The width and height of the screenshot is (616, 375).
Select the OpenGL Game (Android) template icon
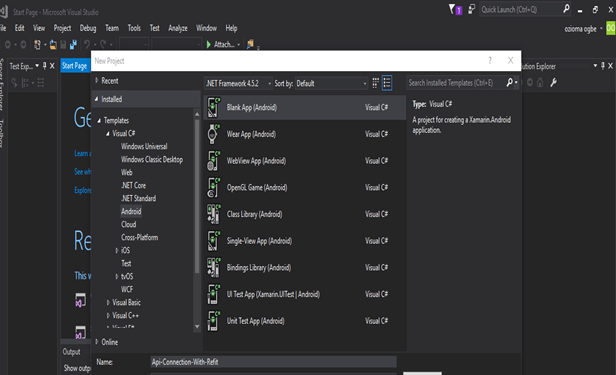pos(213,188)
